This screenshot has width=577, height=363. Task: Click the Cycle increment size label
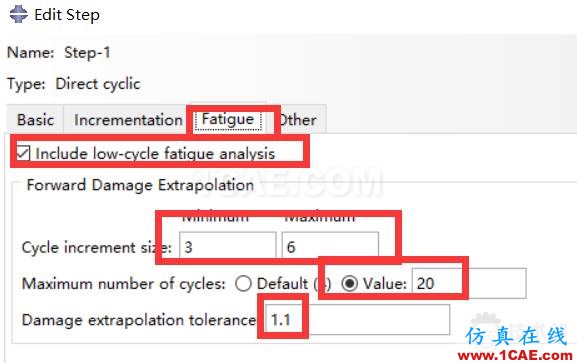click(x=97, y=247)
